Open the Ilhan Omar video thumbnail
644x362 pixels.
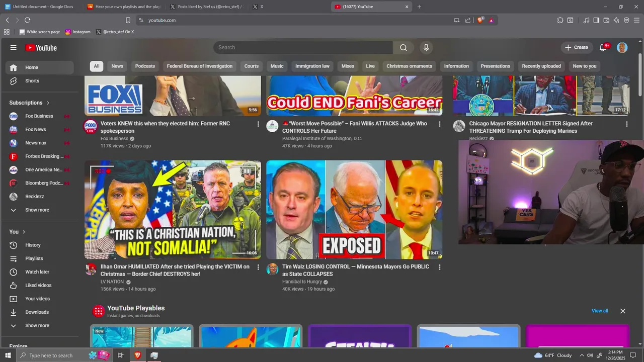(x=173, y=210)
